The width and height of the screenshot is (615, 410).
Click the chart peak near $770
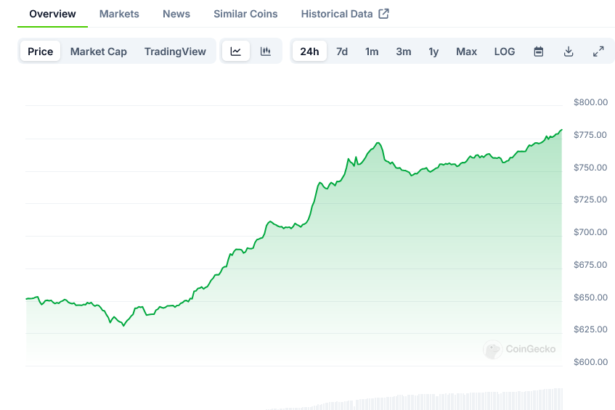[378, 143]
